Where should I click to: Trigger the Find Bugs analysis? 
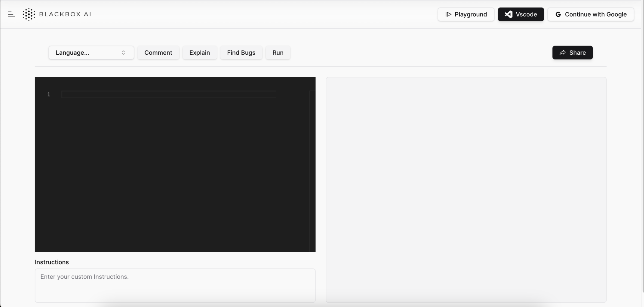pyautogui.click(x=241, y=52)
